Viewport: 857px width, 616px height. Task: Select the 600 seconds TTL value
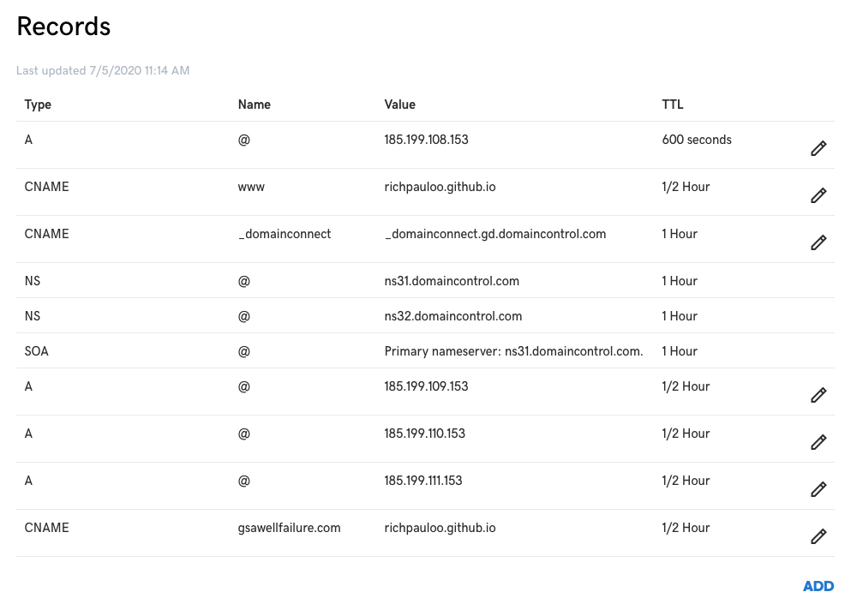point(696,140)
